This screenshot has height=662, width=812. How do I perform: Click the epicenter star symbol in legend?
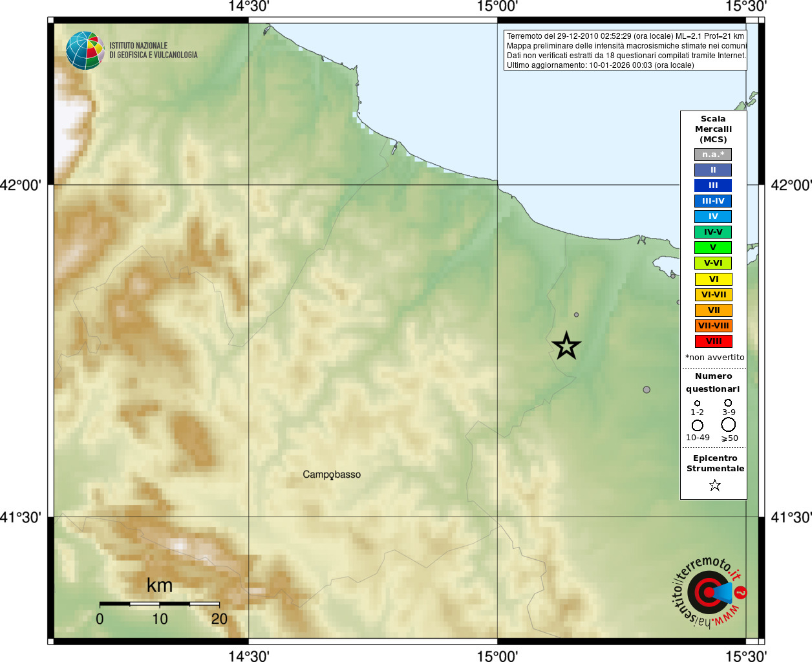point(714,485)
